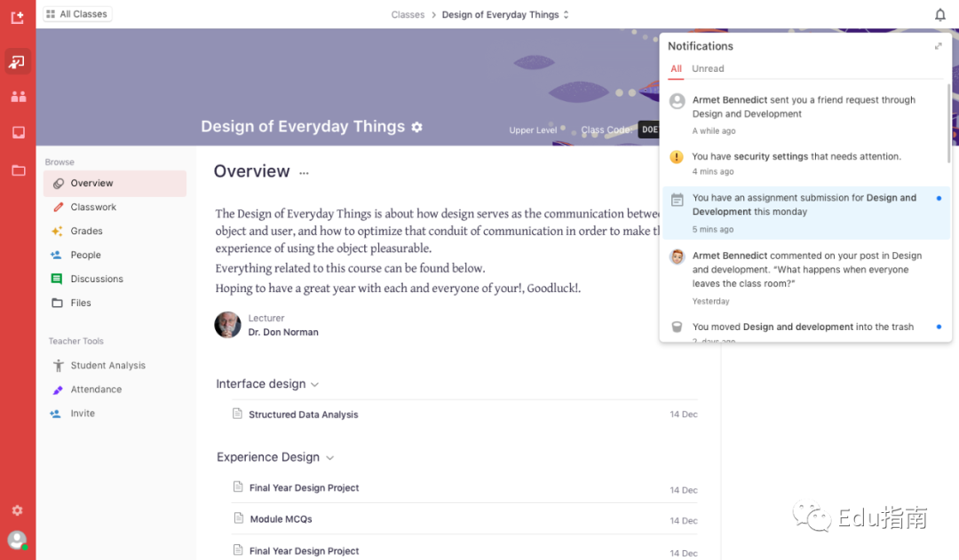Image resolution: width=959 pixels, height=560 pixels.
Task: Click the Attendance label under Teacher Tools
Action: [96, 390]
